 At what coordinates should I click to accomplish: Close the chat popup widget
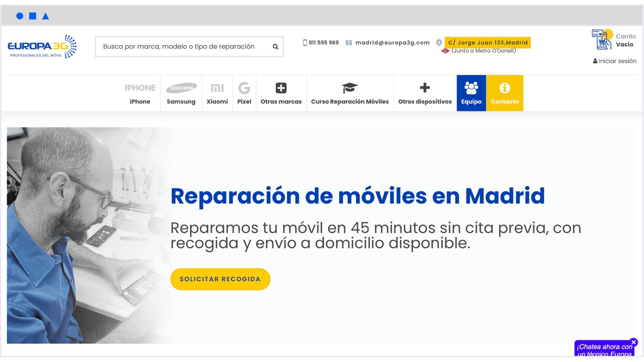click(634, 342)
